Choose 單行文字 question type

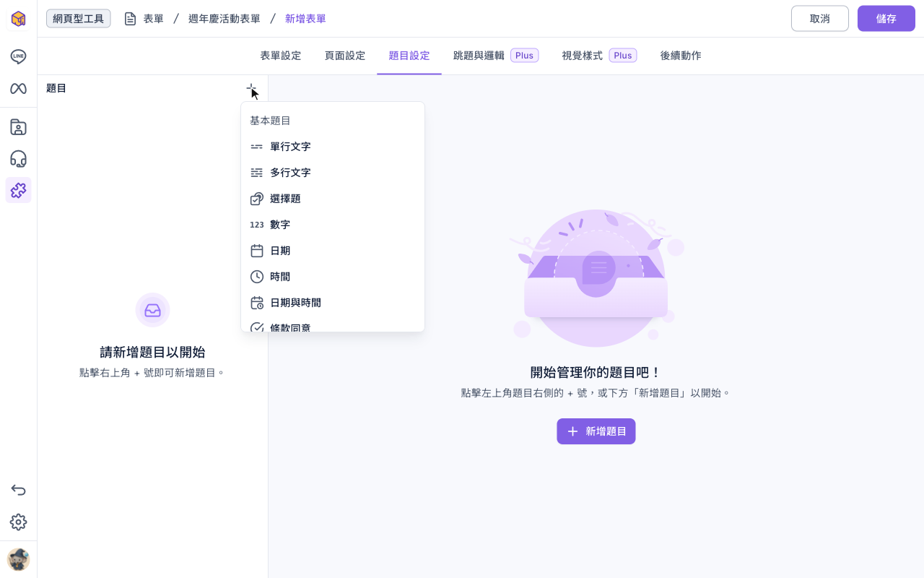[333, 147]
